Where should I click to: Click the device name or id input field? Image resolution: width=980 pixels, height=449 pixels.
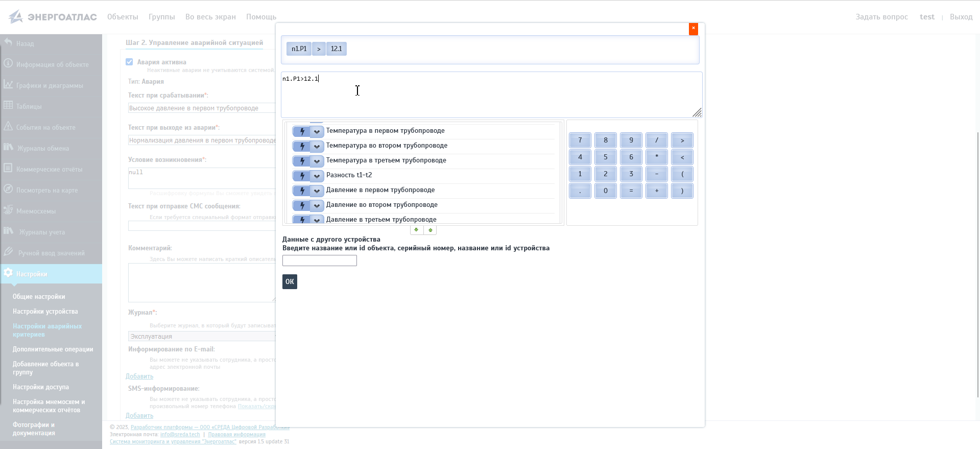point(320,261)
